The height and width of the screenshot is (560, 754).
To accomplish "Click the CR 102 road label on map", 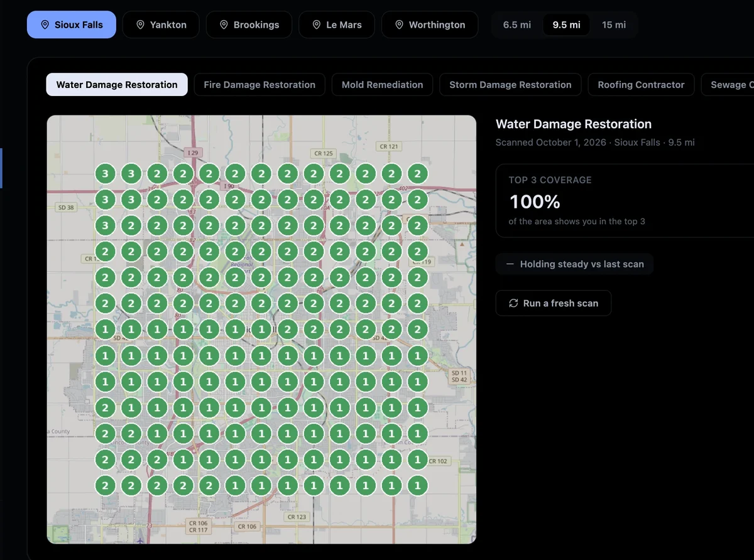I will click(438, 461).
